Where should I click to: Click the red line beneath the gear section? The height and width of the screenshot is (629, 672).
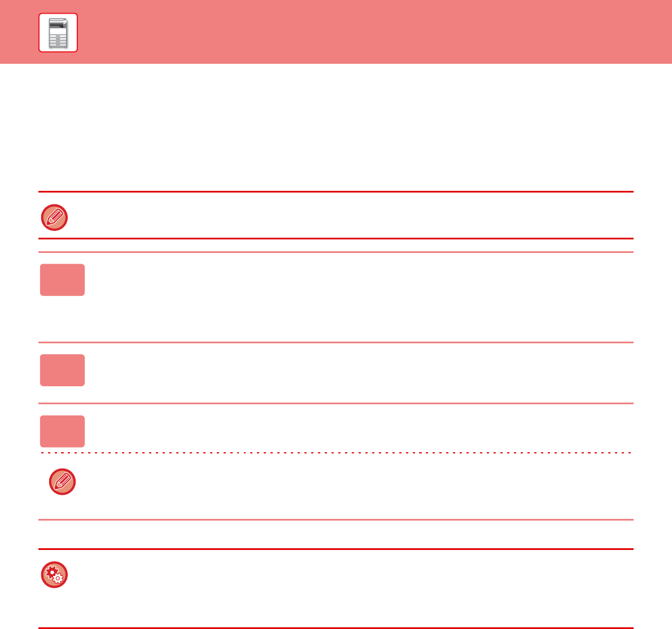(x=336, y=627)
